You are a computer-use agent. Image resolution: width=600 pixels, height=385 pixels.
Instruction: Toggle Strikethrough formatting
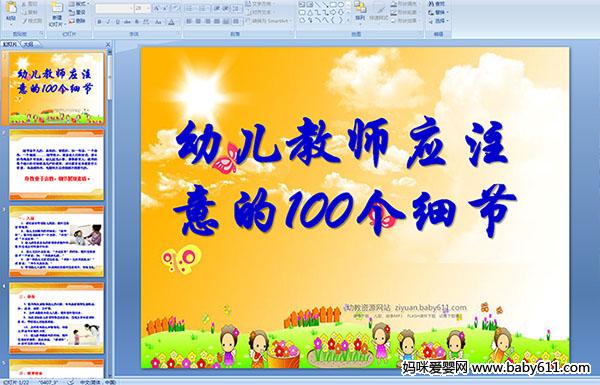[x=127, y=22]
